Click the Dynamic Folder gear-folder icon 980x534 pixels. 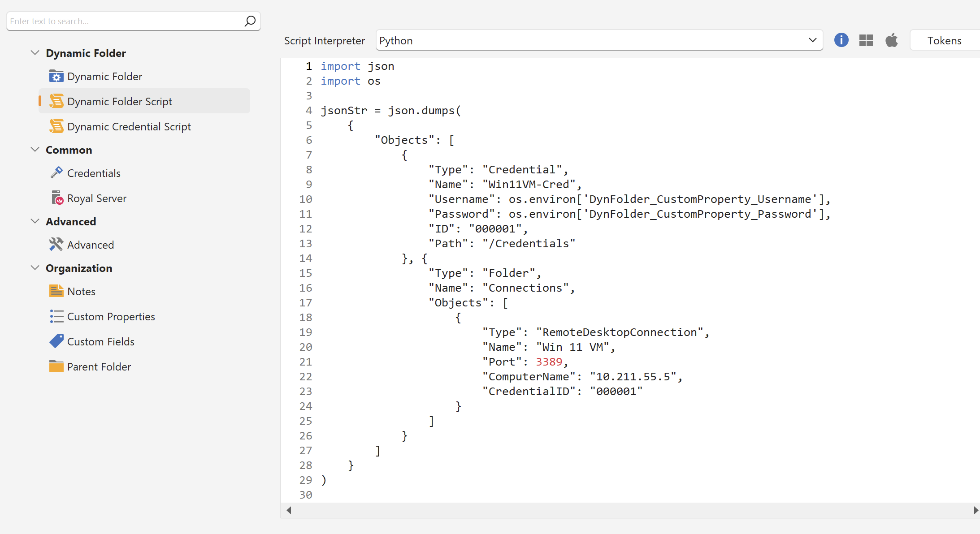(56, 76)
